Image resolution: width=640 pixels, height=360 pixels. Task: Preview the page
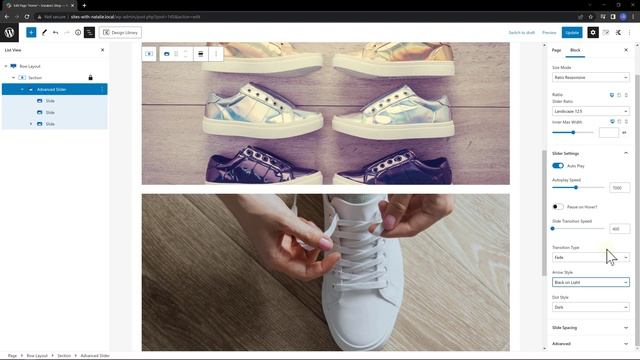549,32
